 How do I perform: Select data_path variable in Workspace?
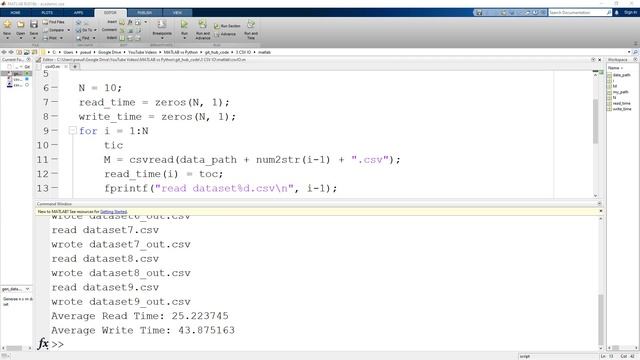pyautogui.click(x=622, y=75)
